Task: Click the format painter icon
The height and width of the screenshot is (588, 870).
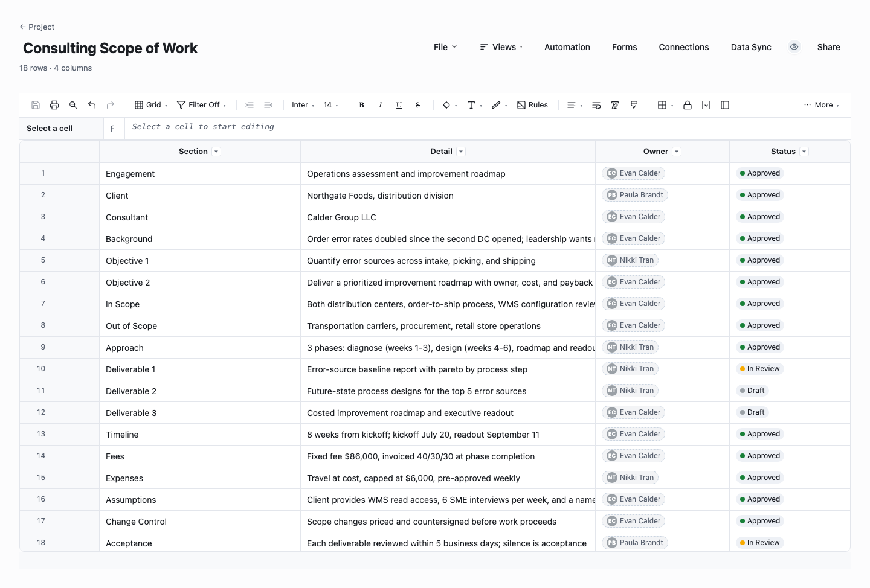Action: click(634, 105)
